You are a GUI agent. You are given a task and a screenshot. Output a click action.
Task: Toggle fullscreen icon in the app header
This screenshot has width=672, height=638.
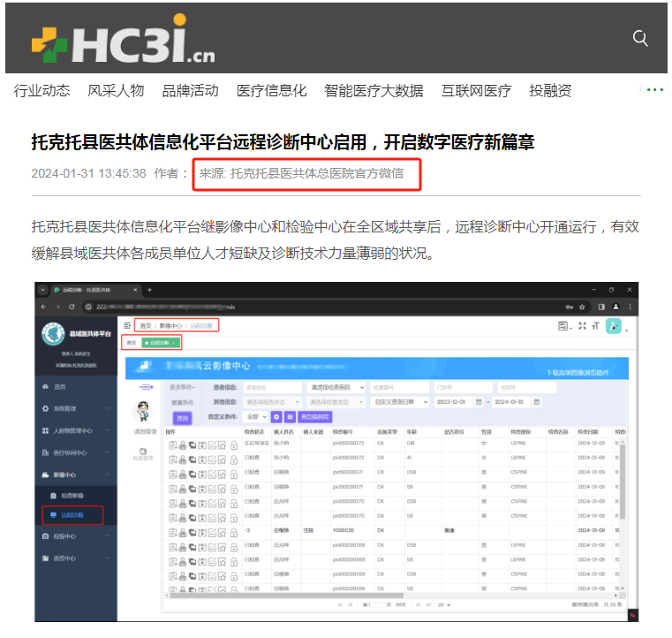(x=582, y=326)
